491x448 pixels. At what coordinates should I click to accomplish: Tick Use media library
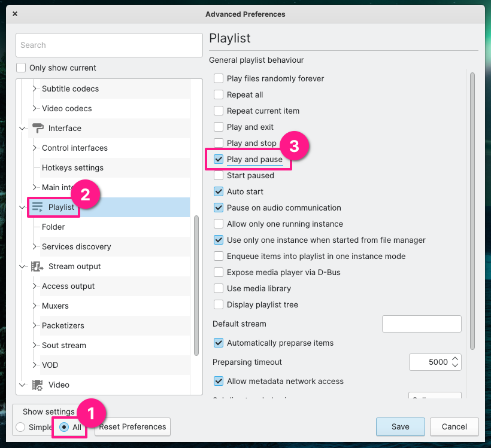(219, 288)
